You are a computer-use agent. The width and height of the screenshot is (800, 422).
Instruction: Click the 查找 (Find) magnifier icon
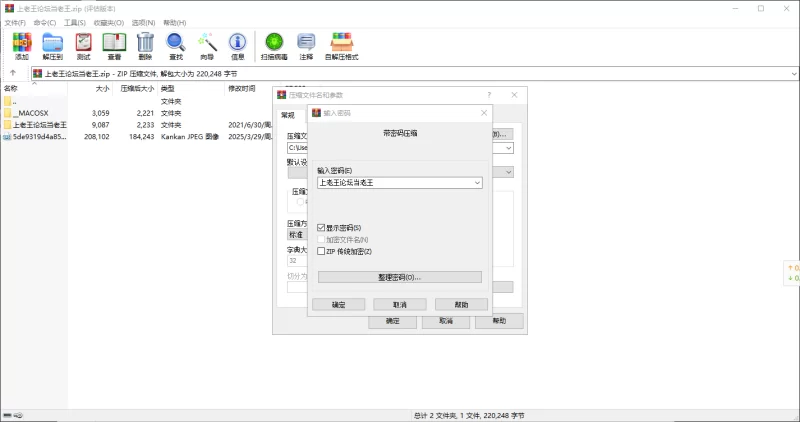coord(175,43)
